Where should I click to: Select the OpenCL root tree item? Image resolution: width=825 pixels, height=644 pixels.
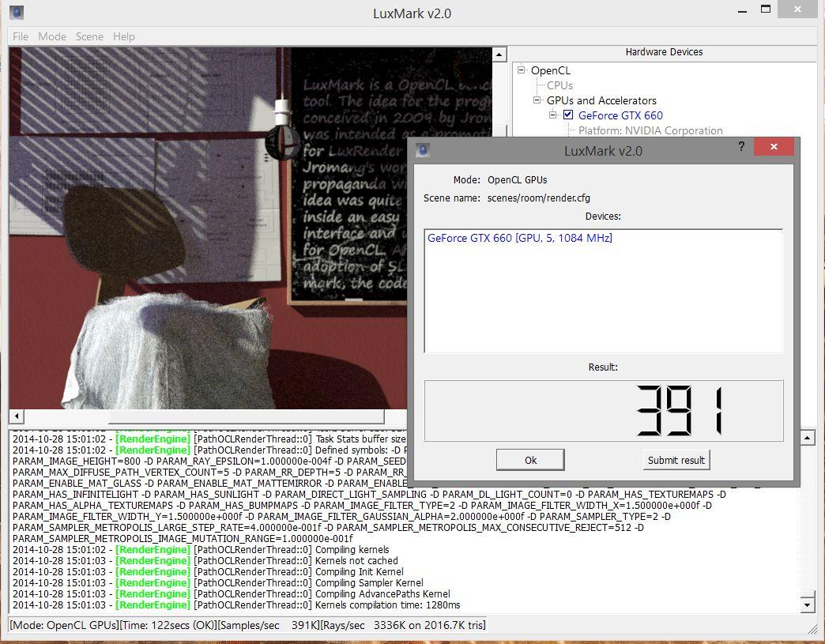[550, 70]
